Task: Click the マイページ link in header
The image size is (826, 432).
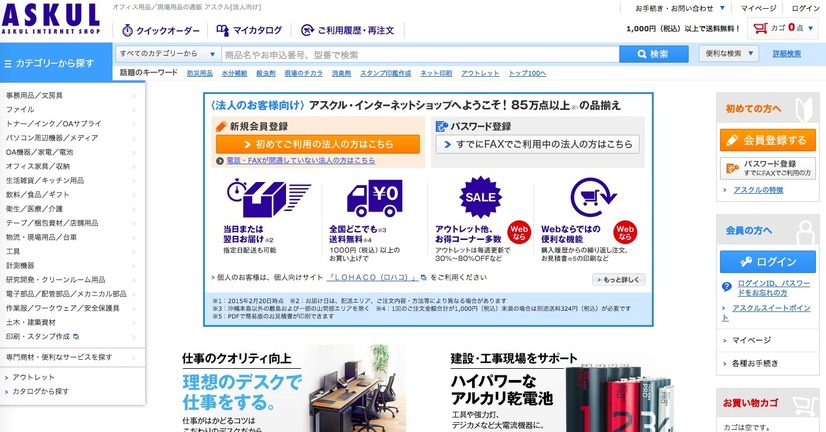Action: 759,8
